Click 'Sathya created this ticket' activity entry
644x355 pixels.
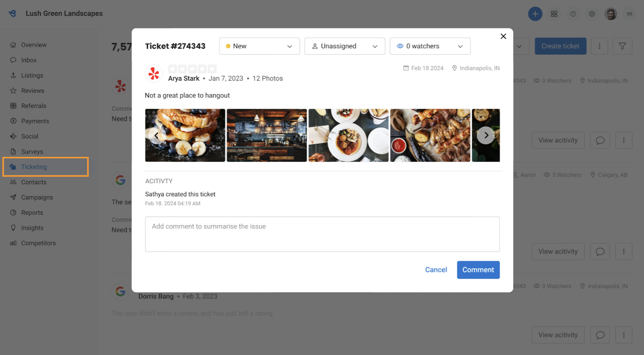click(180, 194)
